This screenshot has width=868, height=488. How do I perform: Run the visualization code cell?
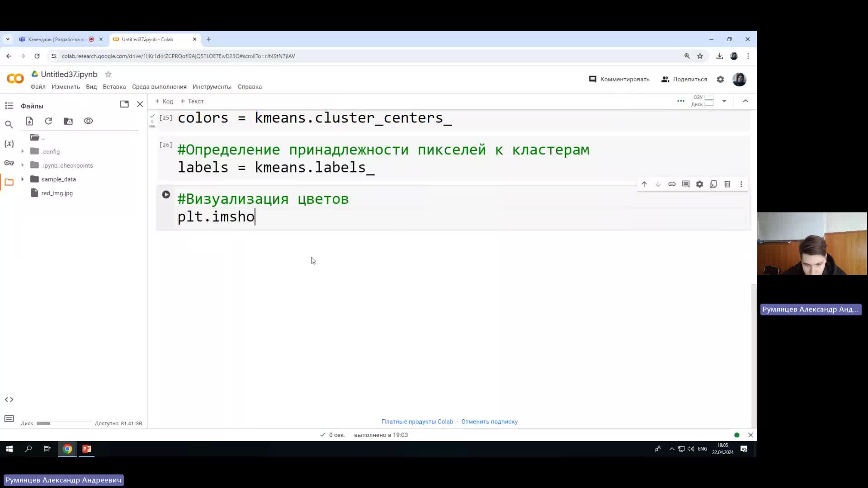click(166, 194)
